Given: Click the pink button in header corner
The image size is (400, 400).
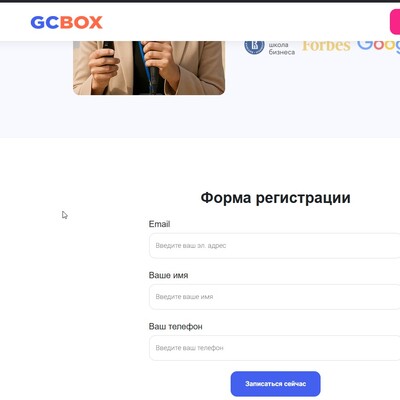Looking at the screenshot, I should point(395,22).
